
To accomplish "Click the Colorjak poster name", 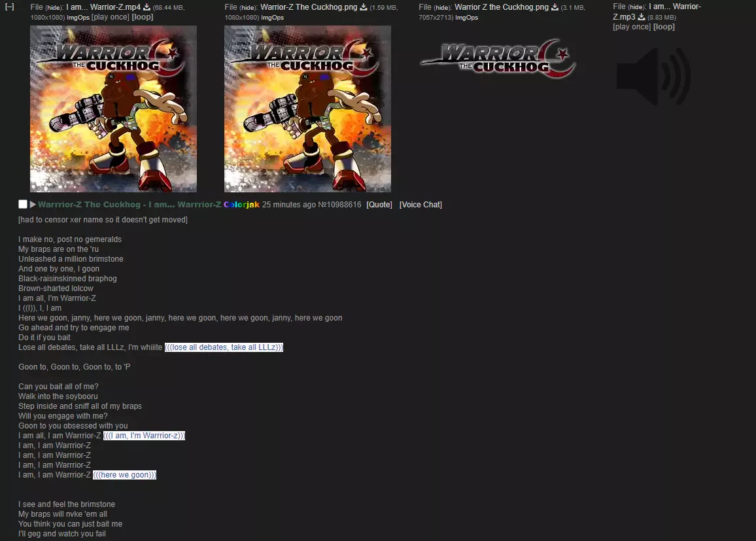I will click(241, 205).
